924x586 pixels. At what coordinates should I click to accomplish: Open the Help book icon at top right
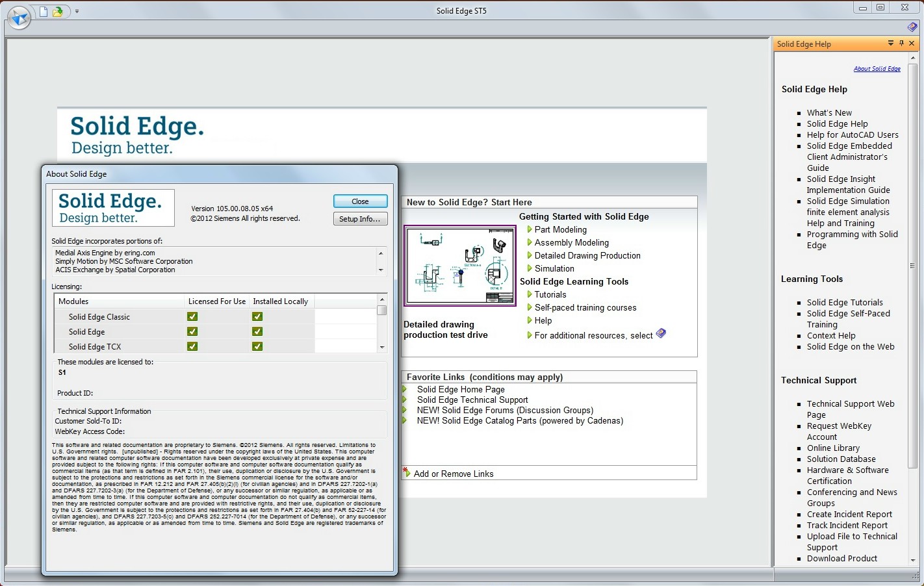pos(912,27)
